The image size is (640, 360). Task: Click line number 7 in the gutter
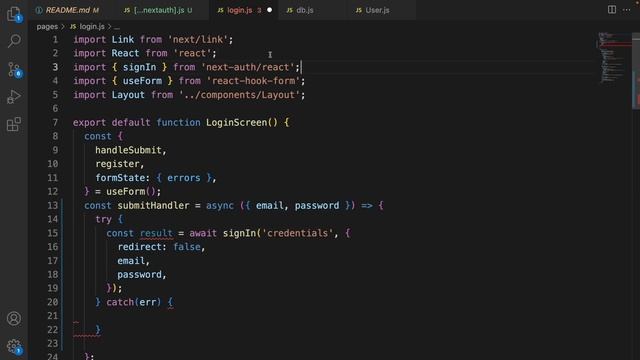click(55, 122)
